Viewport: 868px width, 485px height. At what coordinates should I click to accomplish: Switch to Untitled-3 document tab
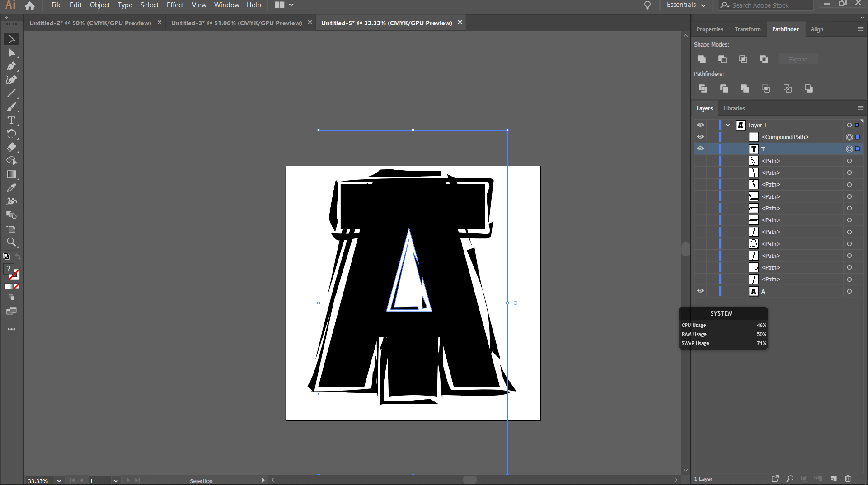coord(236,23)
